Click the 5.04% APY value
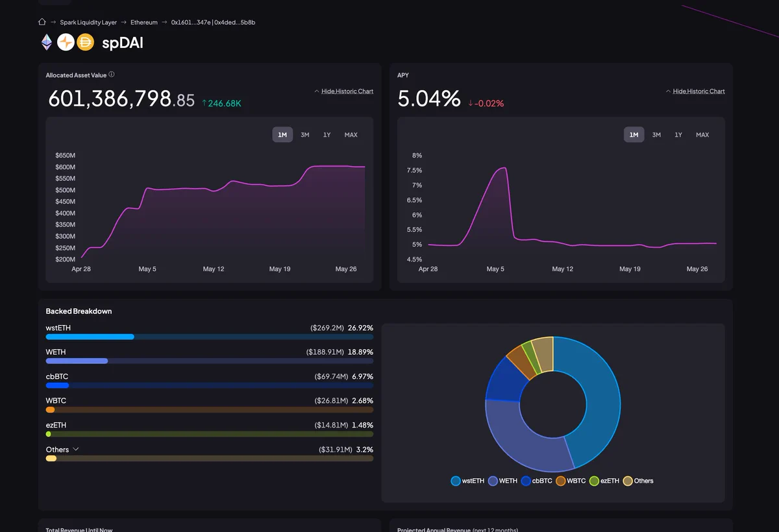The width and height of the screenshot is (779, 532). point(429,99)
